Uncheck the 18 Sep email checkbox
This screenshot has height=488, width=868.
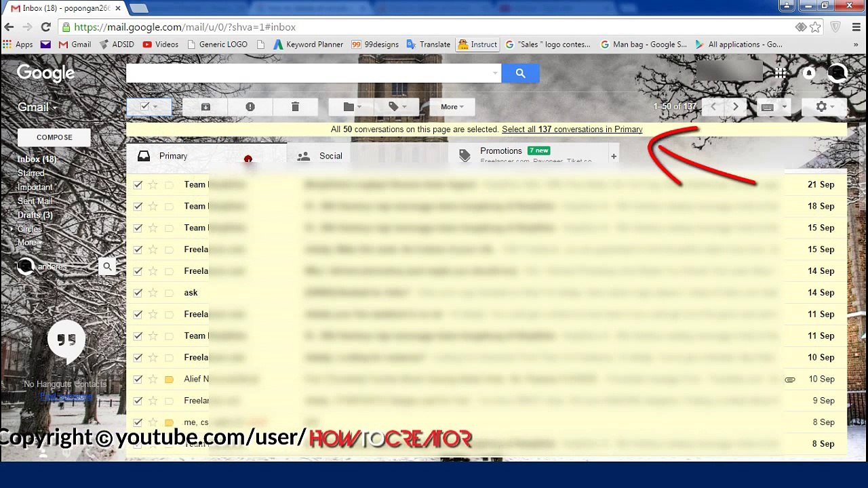point(138,206)
